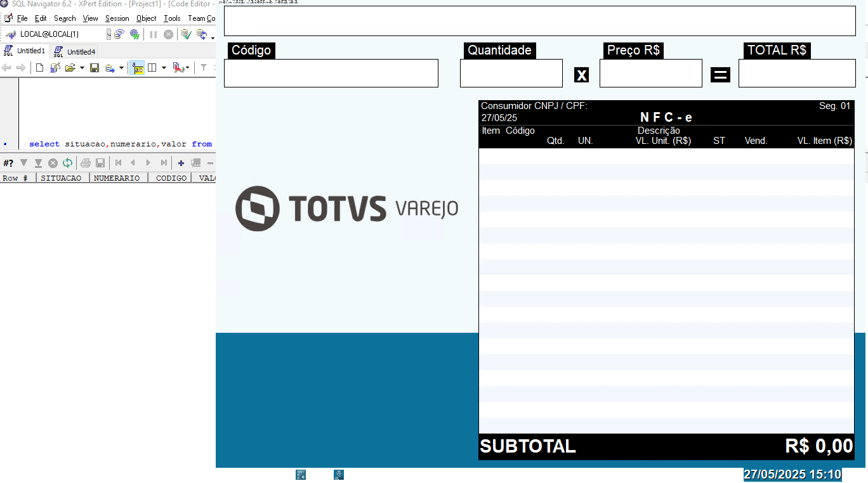The height and width of the screenshot is (483, 868).
Task: Click the Preço R$ input field
Action: tap(651, 73)
